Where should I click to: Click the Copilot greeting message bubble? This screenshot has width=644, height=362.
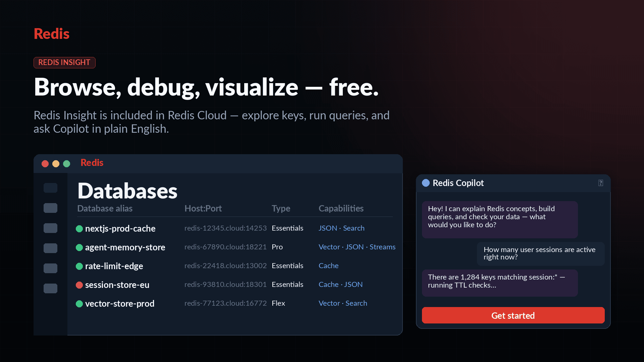[x=500, y=220]
